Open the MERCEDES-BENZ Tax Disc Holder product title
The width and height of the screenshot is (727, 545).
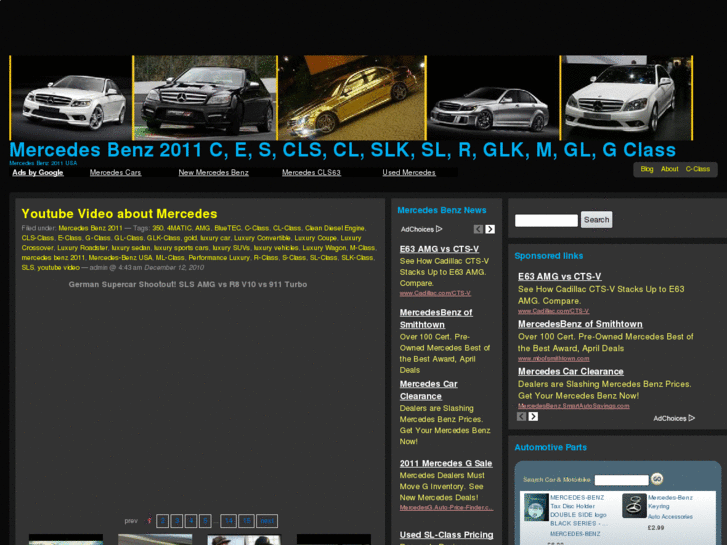click(x=578, y=510)
